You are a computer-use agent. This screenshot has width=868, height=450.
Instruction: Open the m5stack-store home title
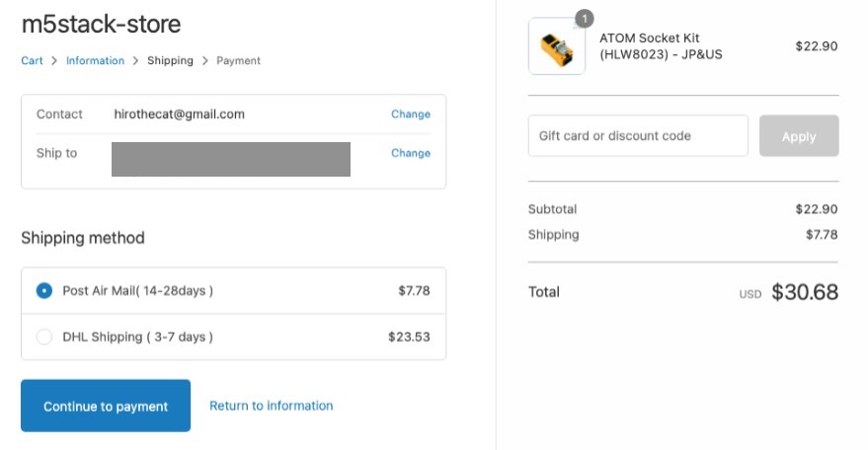[101, 25]
